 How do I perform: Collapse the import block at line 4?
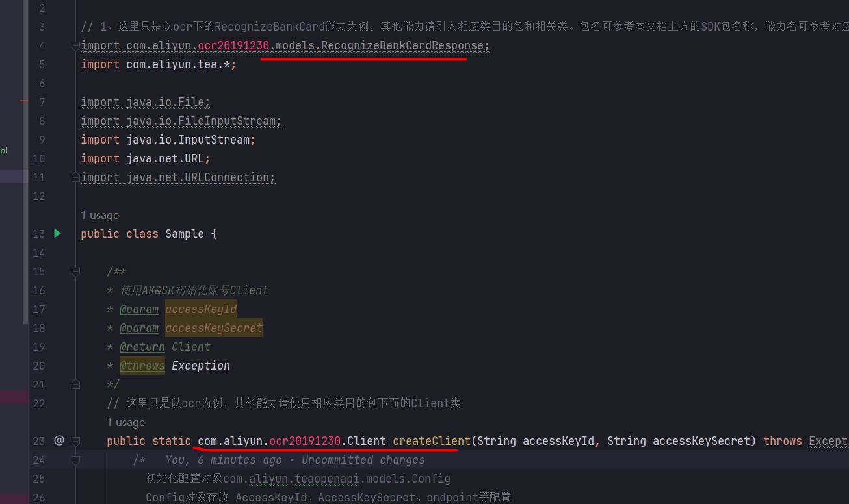pos(75,45)
